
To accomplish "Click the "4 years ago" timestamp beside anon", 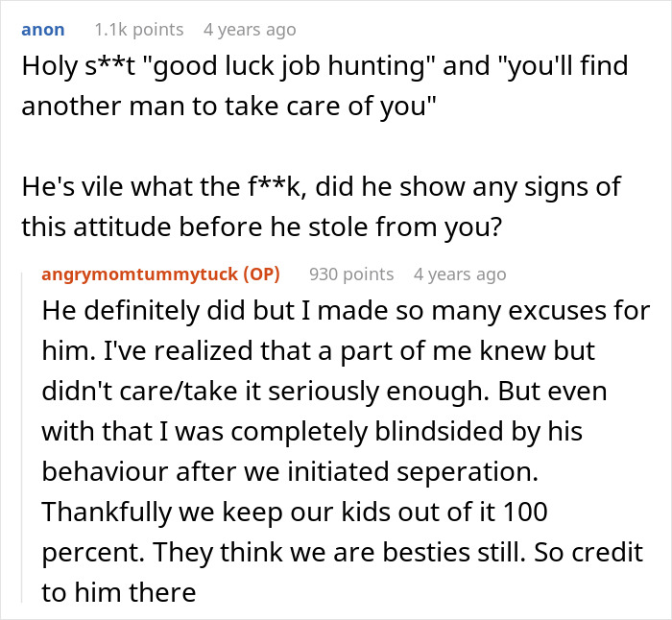I will point(250,30).
